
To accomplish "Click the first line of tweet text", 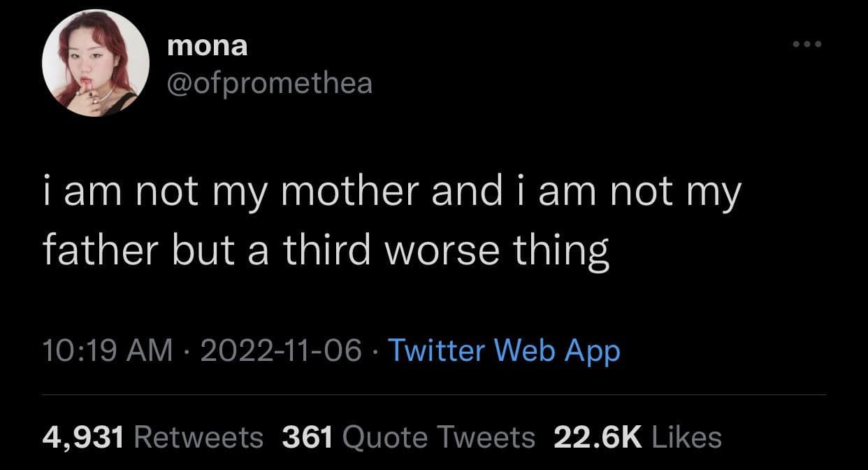I will click(390, 194).
